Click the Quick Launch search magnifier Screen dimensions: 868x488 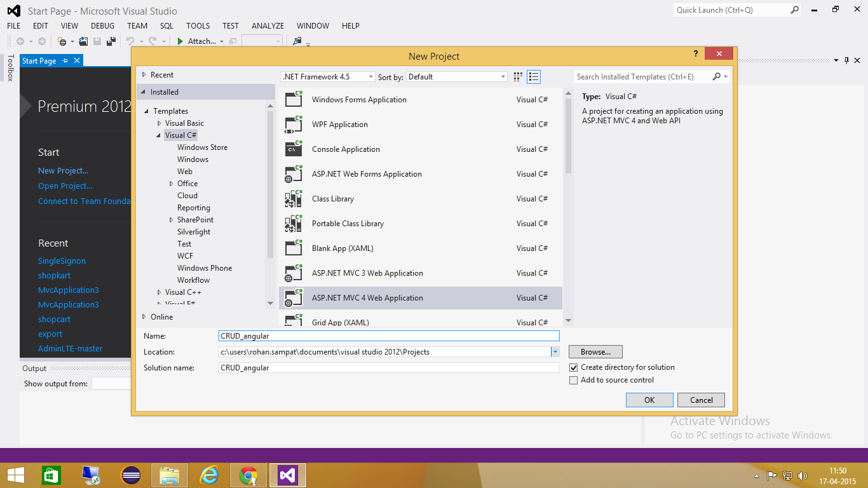tap(794, 10)
